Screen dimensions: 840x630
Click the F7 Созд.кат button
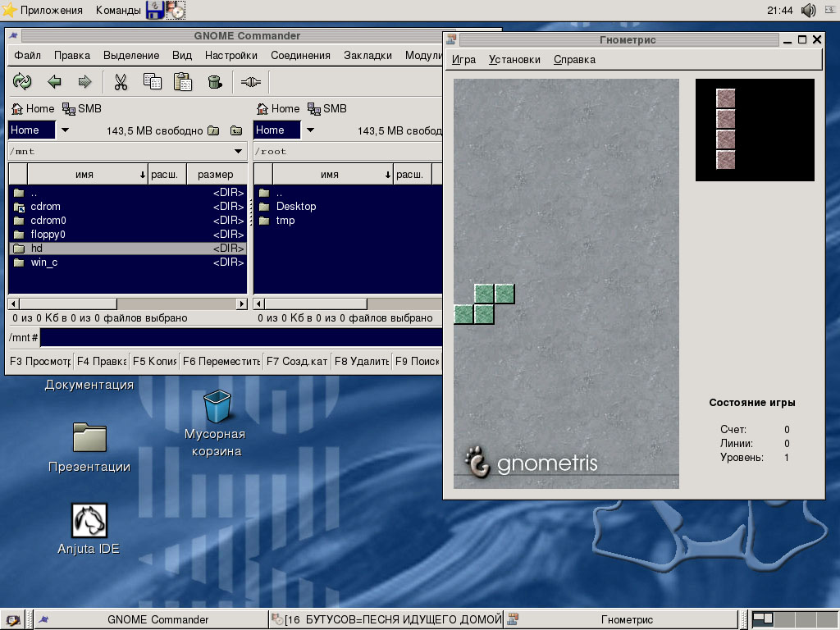tap(297, 361)
